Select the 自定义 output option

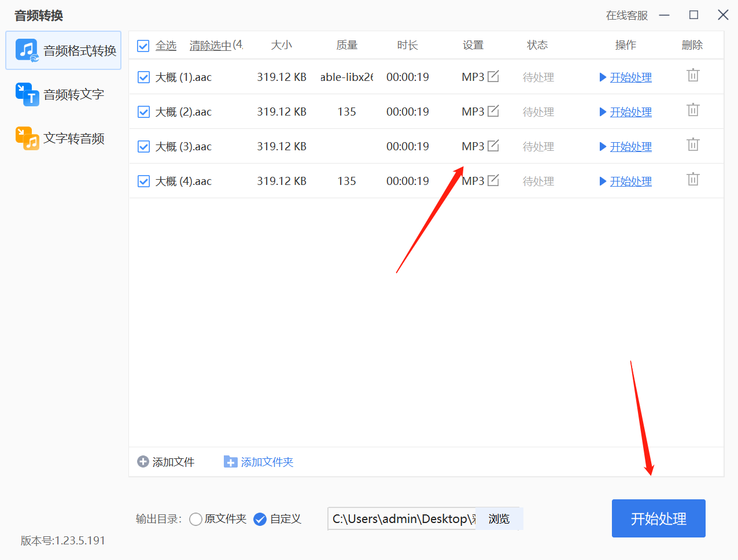pos(260,519)
